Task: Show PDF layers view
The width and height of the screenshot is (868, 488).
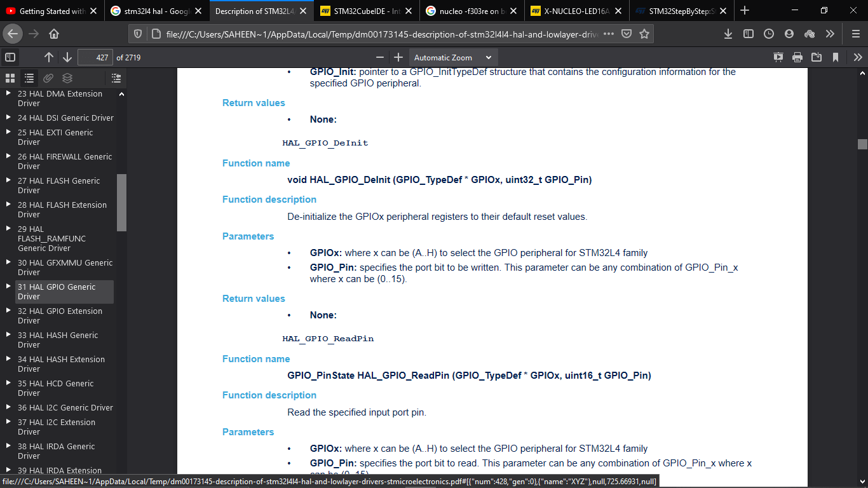Action: pos(67,78)
